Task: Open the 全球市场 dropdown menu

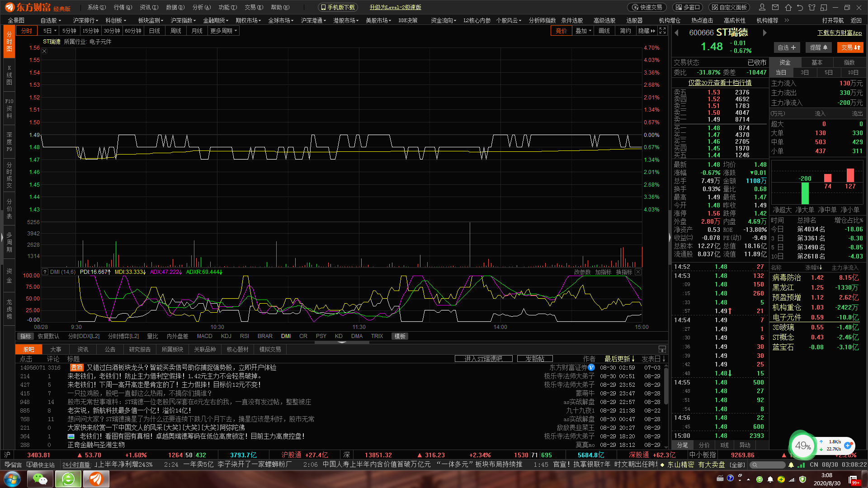Action: pyautogui.click(x=281, y=20)
